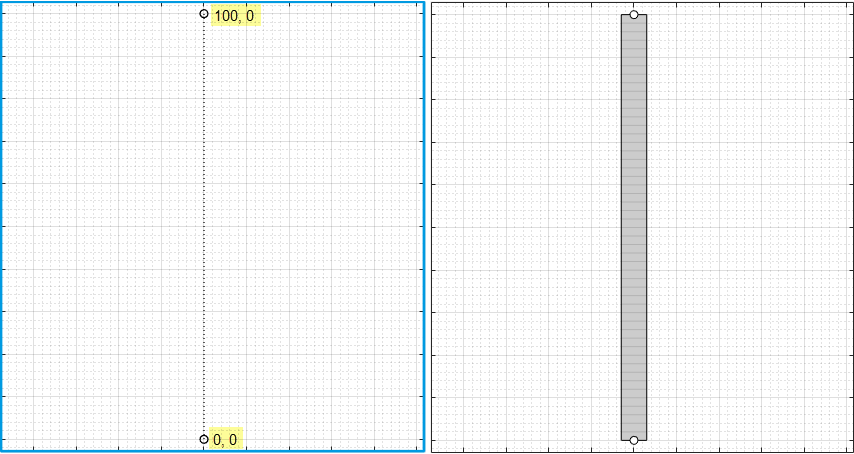Click the left edge of the gray bar
Screen dimensions: 854x454
point(621,227)
